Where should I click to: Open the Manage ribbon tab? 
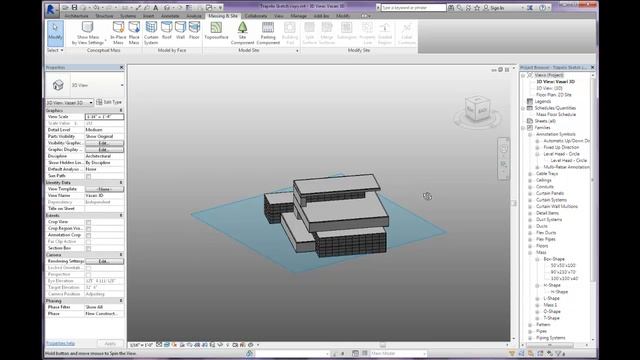(298, 16)
